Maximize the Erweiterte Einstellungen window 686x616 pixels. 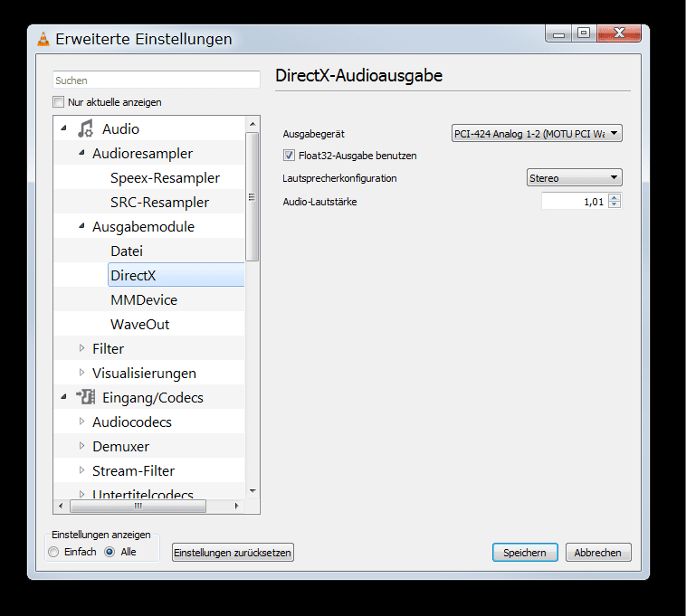tap(584, 33)
